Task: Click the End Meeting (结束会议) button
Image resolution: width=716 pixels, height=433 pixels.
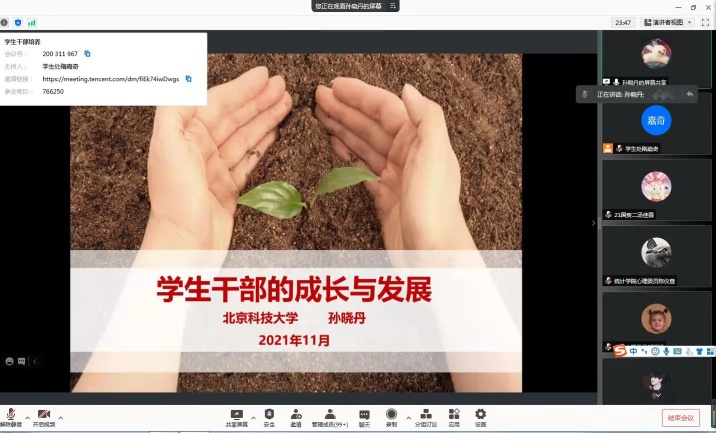Action: pyautogui.click(x=681, y=418)
